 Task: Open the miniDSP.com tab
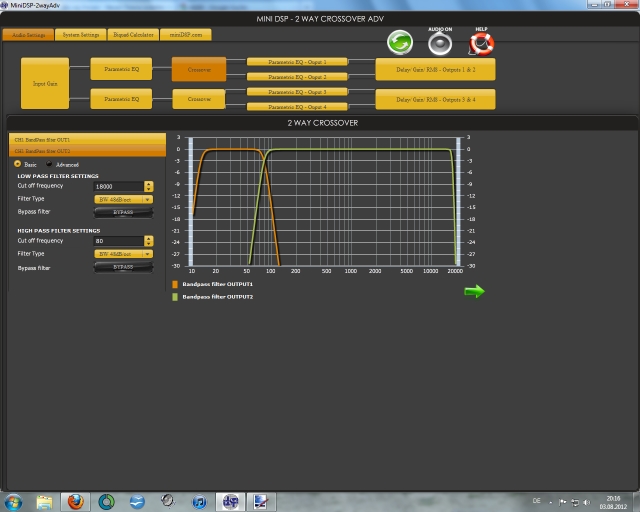[186, 35]
